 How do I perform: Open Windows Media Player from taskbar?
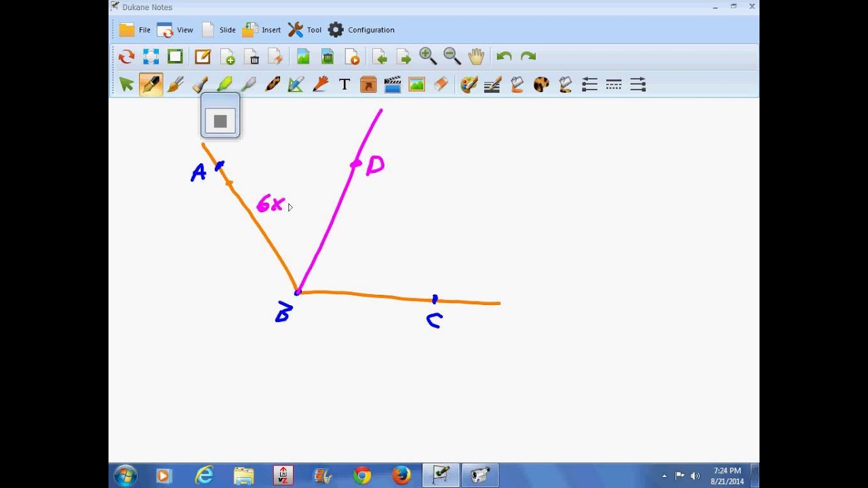coord(163,476)
